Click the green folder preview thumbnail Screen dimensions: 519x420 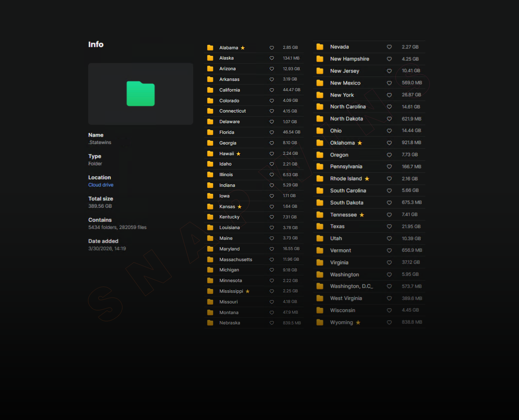tap(141, 94)
